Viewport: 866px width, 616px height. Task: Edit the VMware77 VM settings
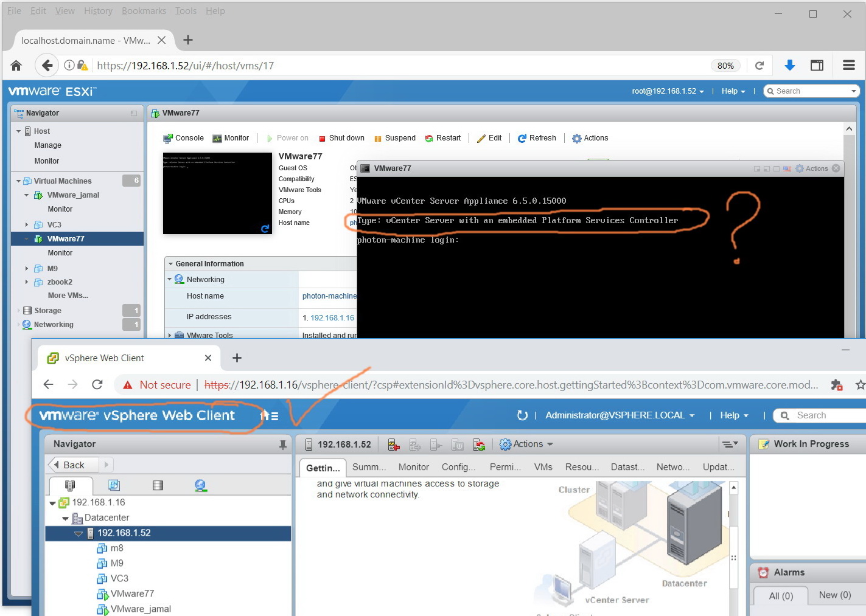[489, 138]
